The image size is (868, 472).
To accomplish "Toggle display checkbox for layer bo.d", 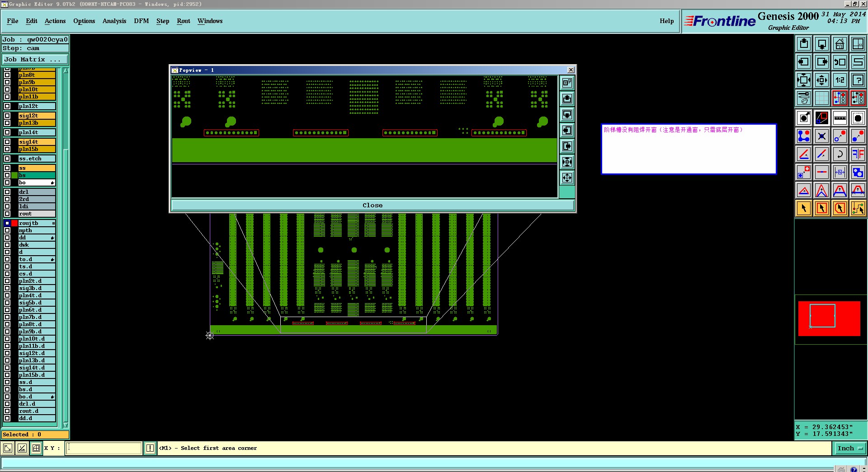I will [x=7, y=397].
